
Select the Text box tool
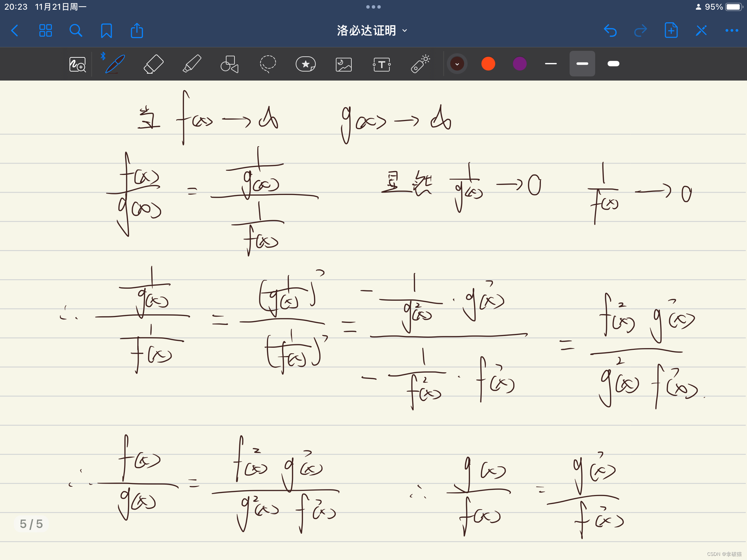pyautogui.click(x=382, y=64)
